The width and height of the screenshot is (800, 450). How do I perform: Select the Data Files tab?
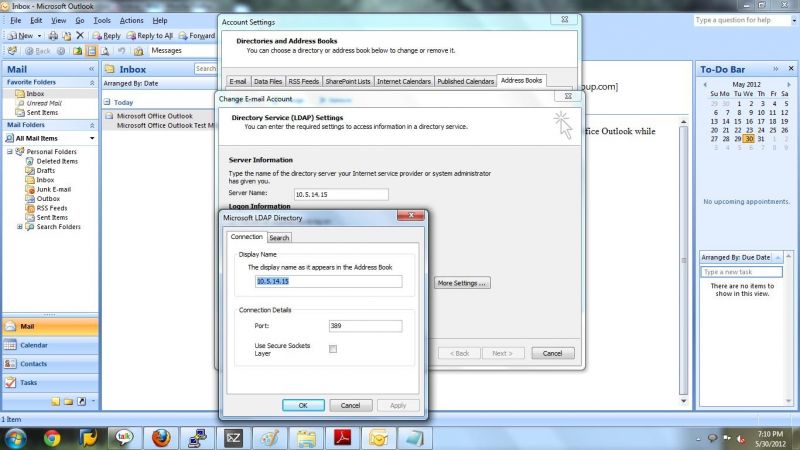coord(268,81)
